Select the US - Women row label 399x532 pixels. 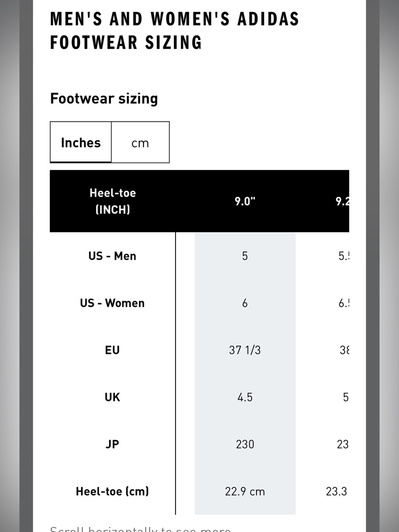(113, 303)
